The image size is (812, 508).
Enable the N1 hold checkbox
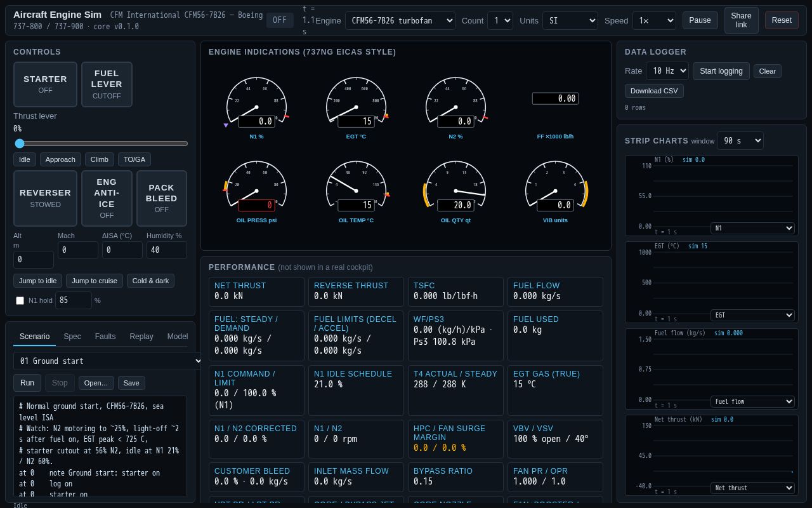20,300
